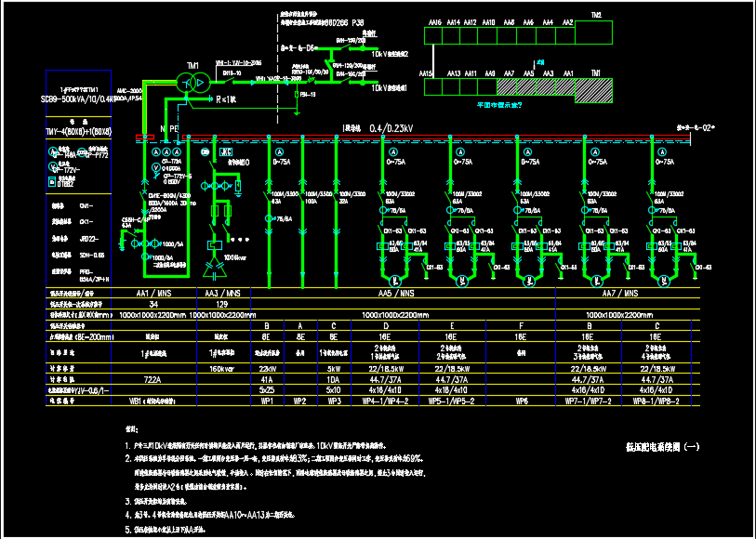The height and width of the screenshot is (539, 756).
Task: Click the empty box under AA16
Action: click(434, 36)
